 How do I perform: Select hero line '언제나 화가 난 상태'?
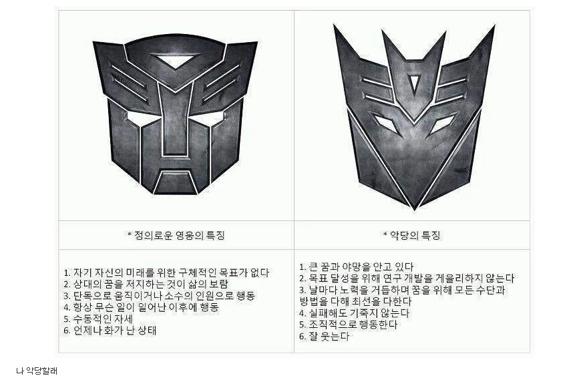click(110, 330)
